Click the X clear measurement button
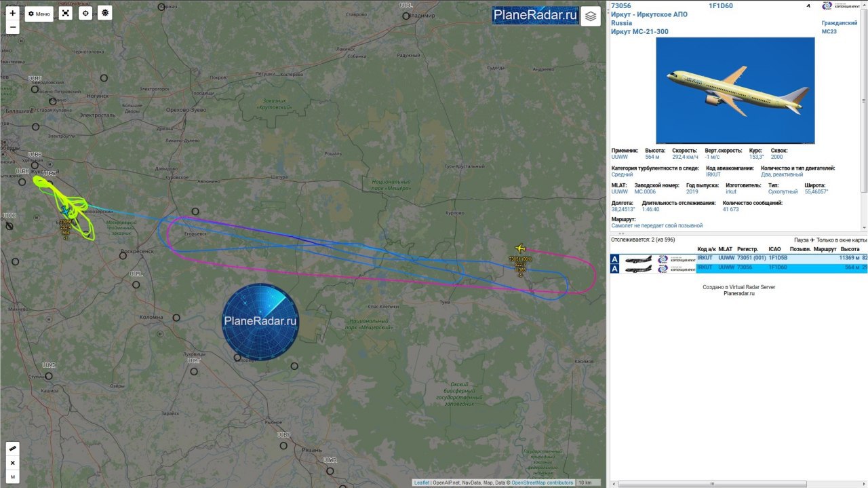Screen dimensions: 868x488 (13, 463)
